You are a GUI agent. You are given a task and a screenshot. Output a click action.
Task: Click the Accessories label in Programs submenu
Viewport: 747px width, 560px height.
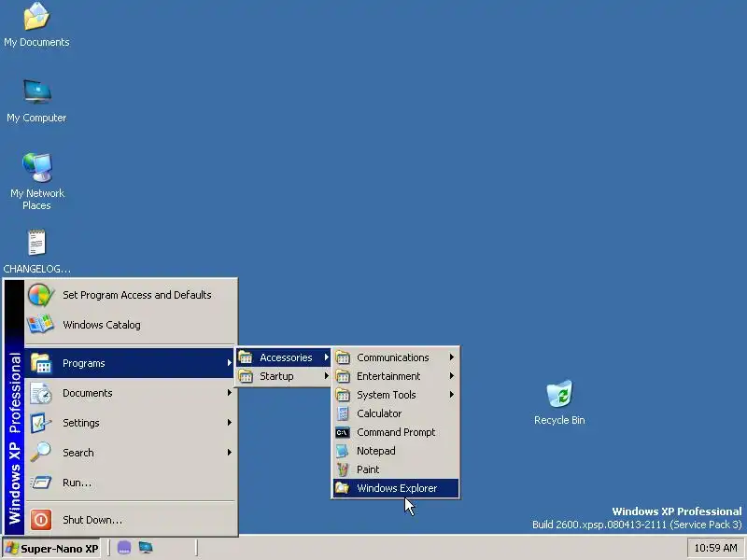(x=286, y=357)
